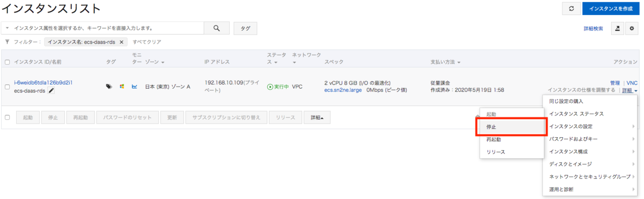Open the ゾーン column filter dropdown
The width and height of the screenshot is (644, 199).
tap(163, 62)
